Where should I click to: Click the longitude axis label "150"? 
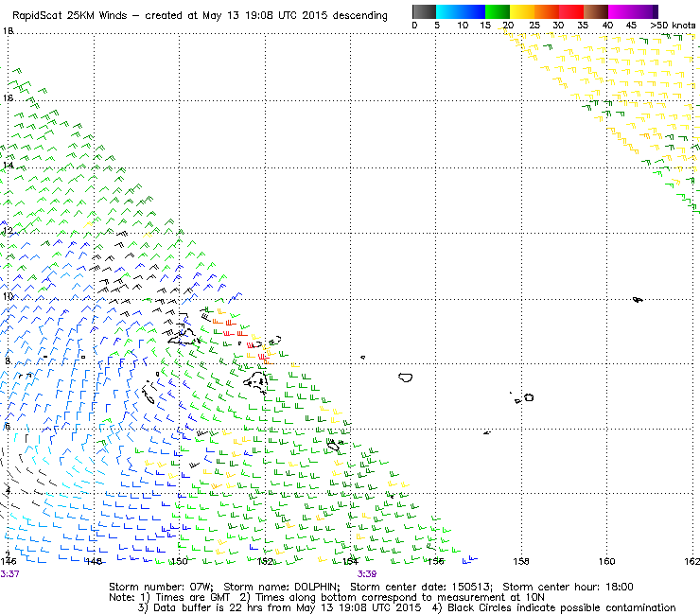180,561
